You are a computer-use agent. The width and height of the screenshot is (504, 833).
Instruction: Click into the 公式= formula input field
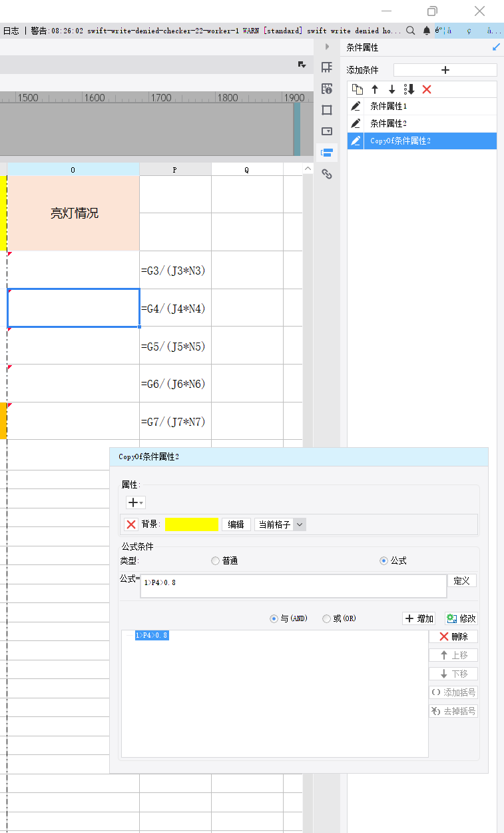pos(294,586)
